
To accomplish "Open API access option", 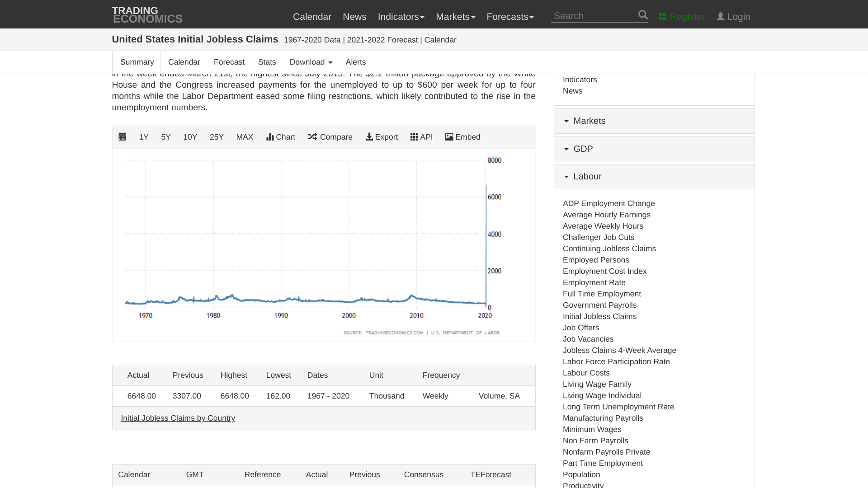I will pos(421,137).
